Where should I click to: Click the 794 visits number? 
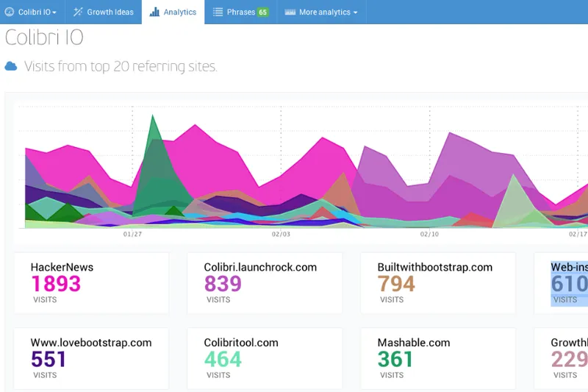click(x=396, y=284)
